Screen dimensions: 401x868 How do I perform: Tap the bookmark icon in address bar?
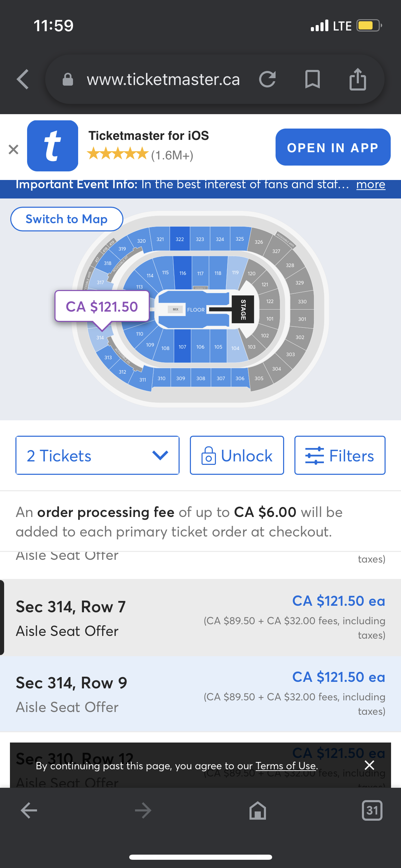point(312,79)
